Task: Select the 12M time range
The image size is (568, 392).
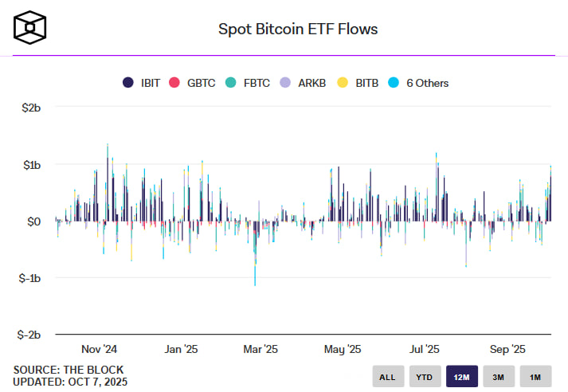Action: click(x=461, y=376)
